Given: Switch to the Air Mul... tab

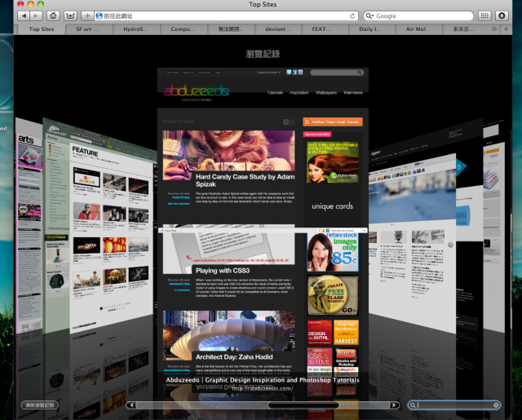Looking at the screenshot, I should tap(418, 29).
